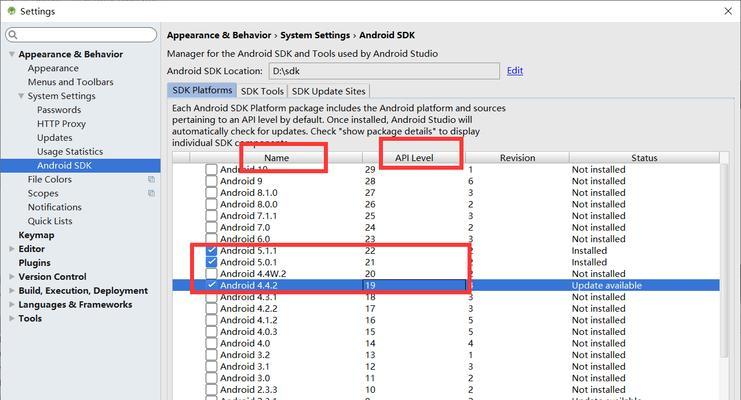Switch to the SDK Tools tab
Image resolution: width=741 pixels, height=400 pixels.
coord(262,91)
